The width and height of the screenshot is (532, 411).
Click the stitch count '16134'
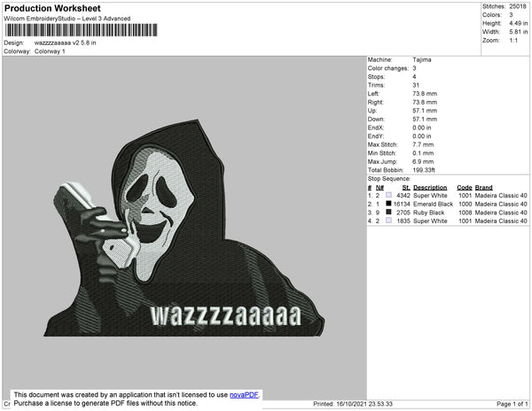pos(402,204)
